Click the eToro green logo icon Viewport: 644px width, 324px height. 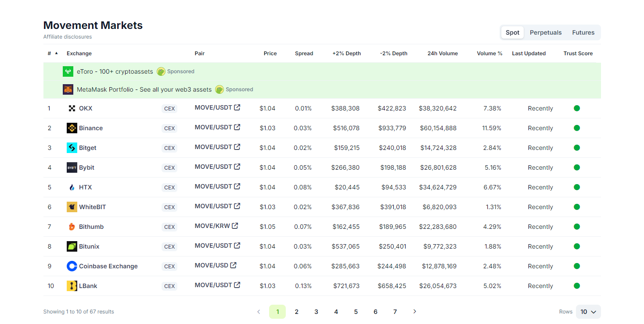68,71
